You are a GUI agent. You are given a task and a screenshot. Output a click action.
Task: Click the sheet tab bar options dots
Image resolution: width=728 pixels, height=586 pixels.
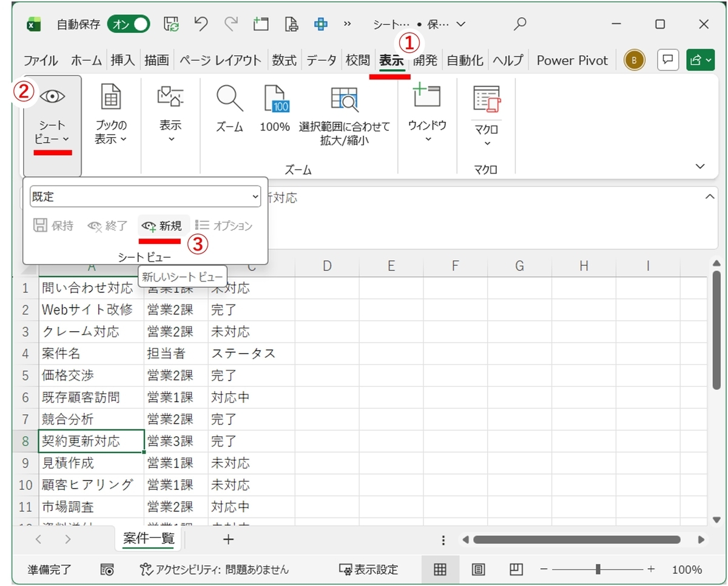pyautogui.click(x=443, y=540)
